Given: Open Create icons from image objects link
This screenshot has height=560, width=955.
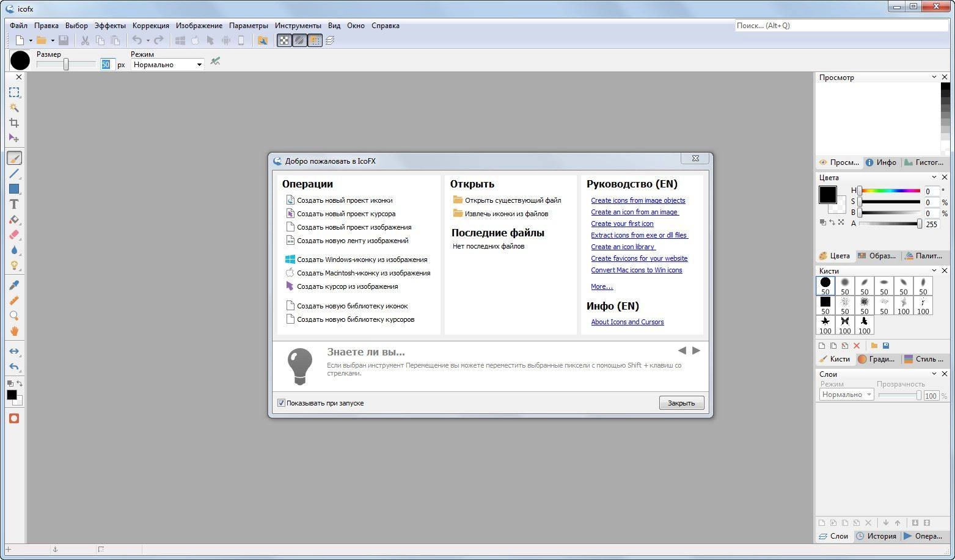Looking at the screenshot, I should (x=638, y=200).
